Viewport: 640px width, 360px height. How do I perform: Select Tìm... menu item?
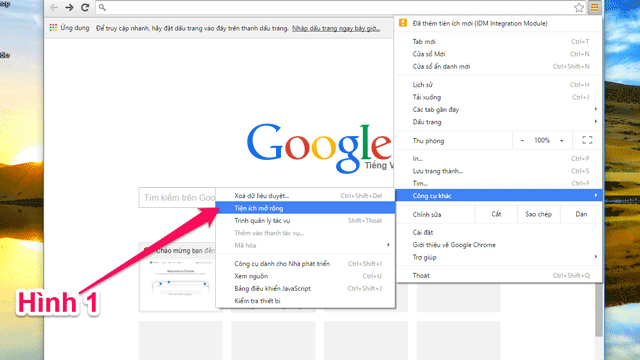498,183
